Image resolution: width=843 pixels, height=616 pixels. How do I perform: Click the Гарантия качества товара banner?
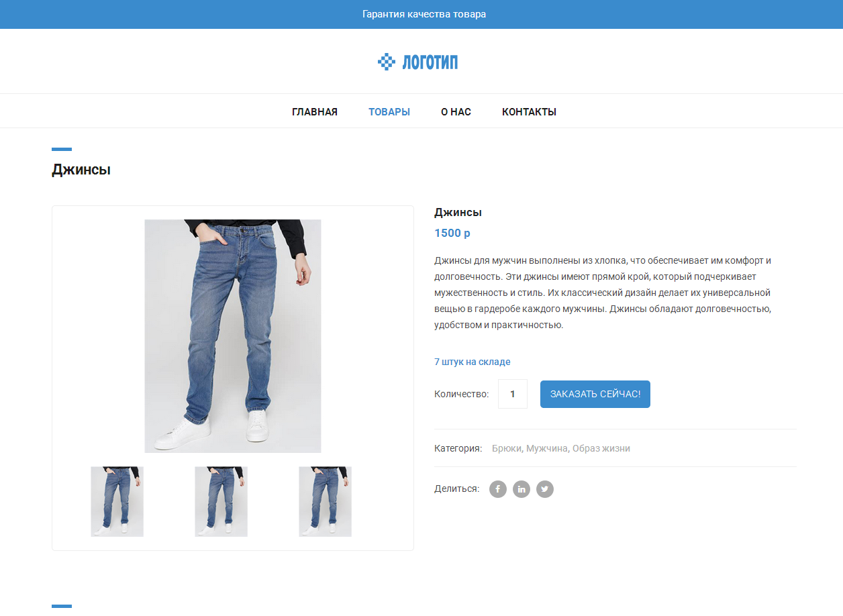click(x=424, y=14)
